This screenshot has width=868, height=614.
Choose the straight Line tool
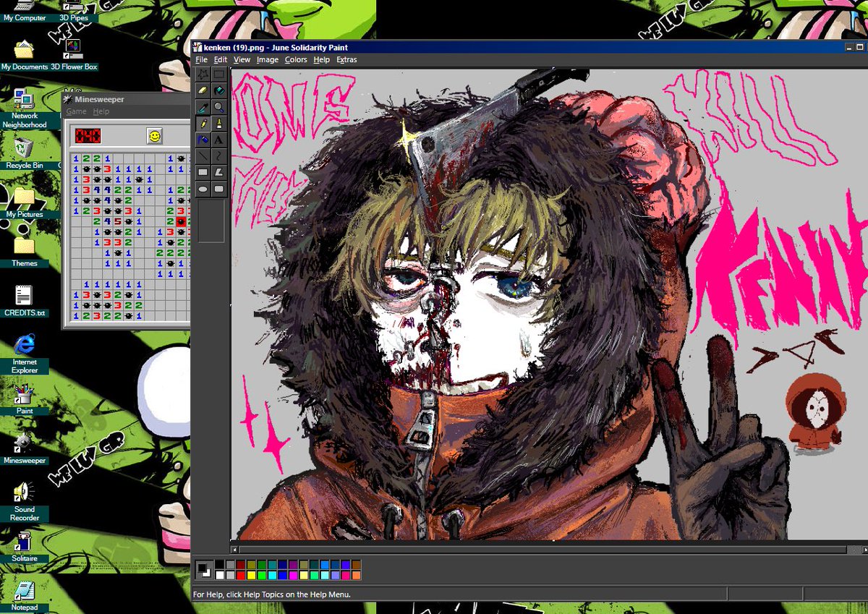(203, 155)
